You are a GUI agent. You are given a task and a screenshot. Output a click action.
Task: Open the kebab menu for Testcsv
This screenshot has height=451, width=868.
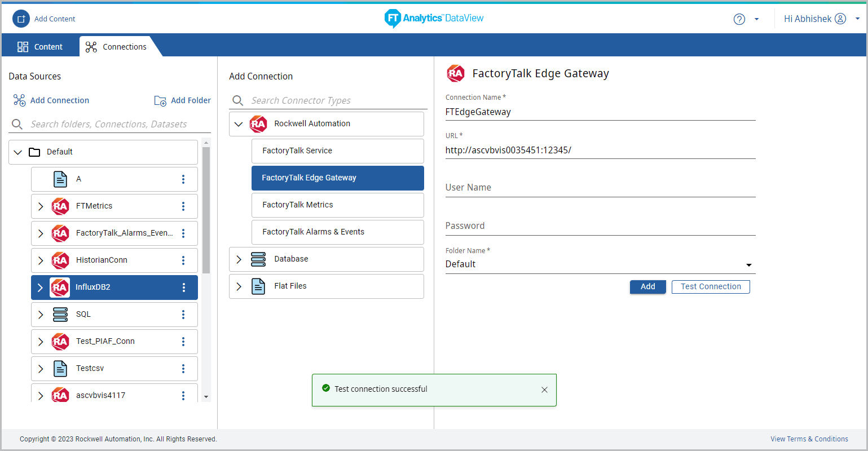pos(183,369)
